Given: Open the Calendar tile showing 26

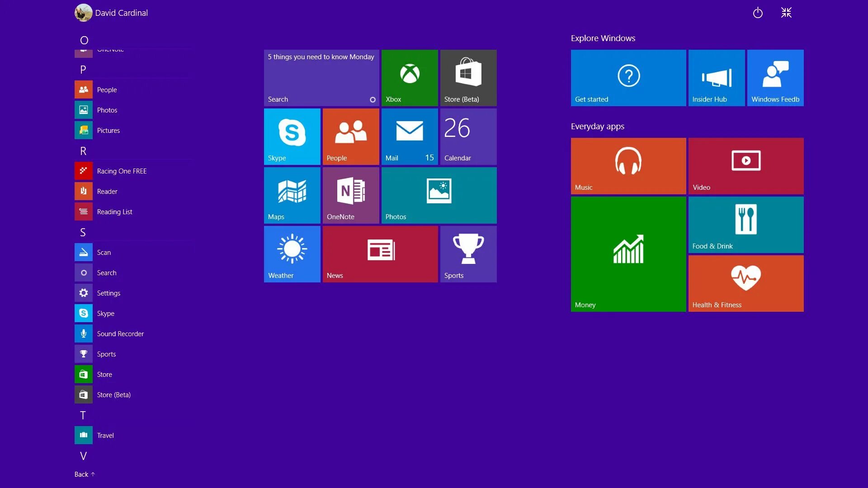Looking at the screenshot, I should [468, 136].
